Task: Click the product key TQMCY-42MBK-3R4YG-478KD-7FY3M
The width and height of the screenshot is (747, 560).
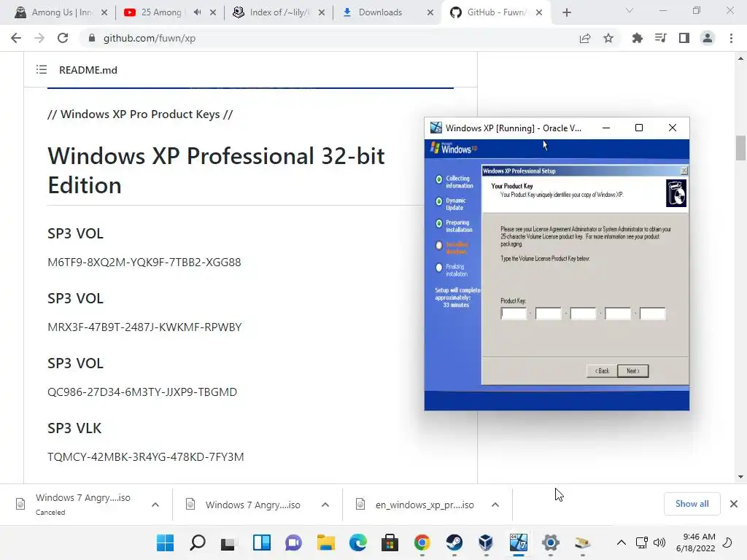Action: [x=146, y=456]
